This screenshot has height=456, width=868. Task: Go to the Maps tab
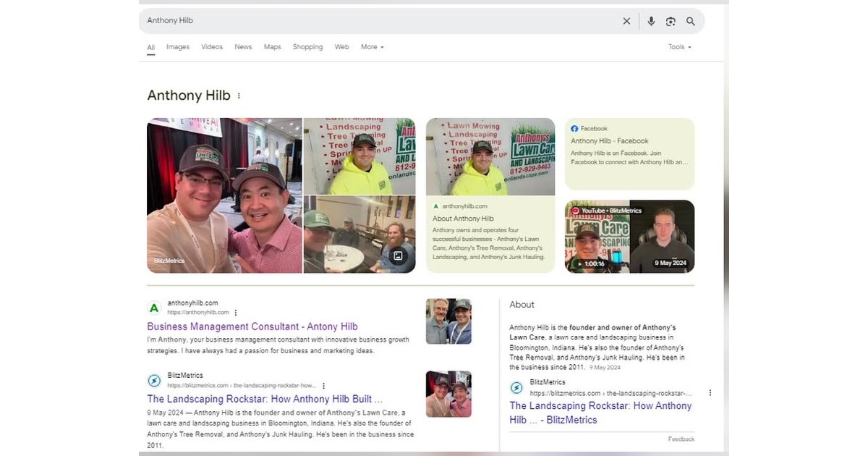click(x=273, y=47)
